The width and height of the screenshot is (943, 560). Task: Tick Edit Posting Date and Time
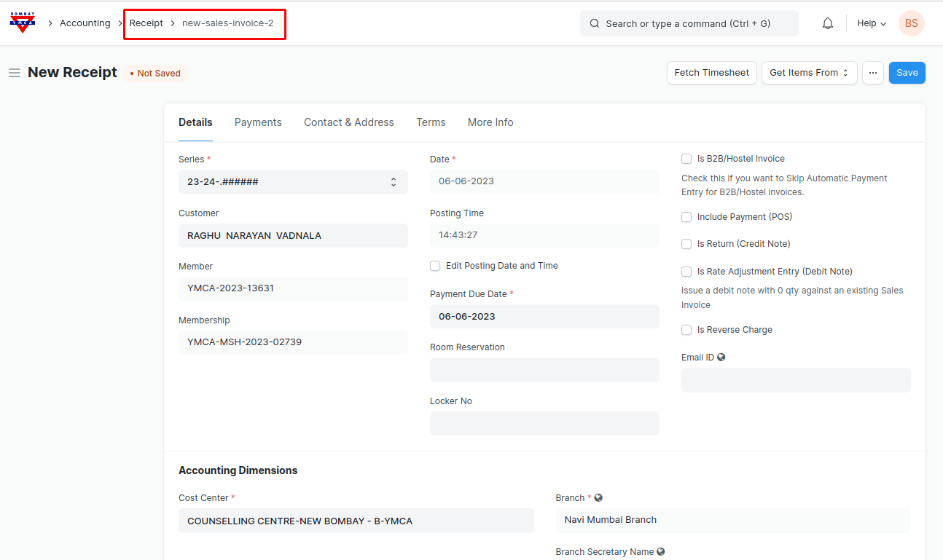(435, 266)
